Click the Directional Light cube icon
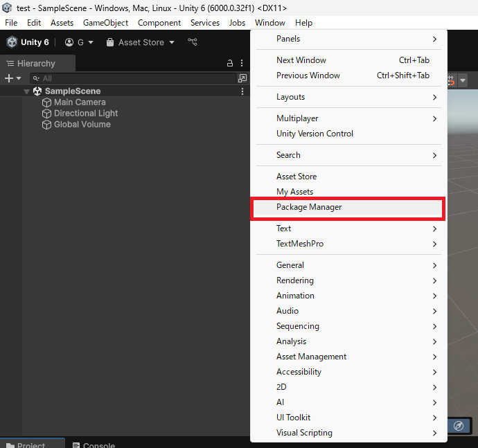The height and width of the screenshot is (448, 478). [x=46, y=114]
